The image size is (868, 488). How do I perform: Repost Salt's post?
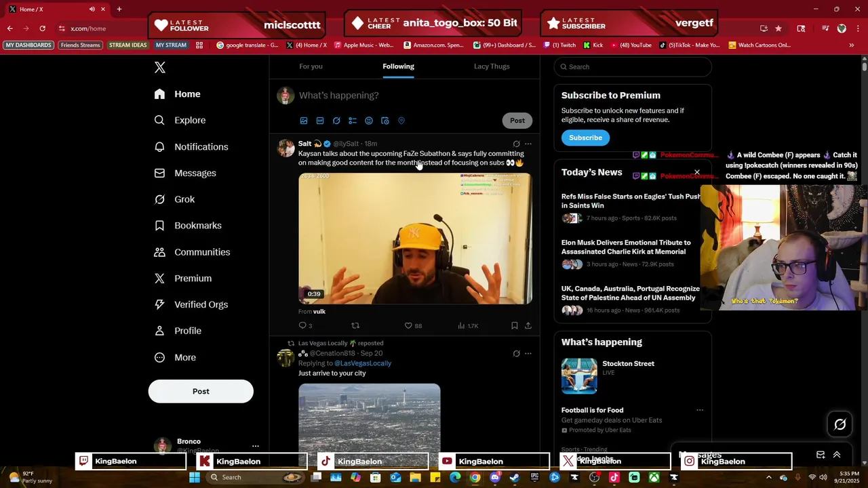click(x=355, y=325)
